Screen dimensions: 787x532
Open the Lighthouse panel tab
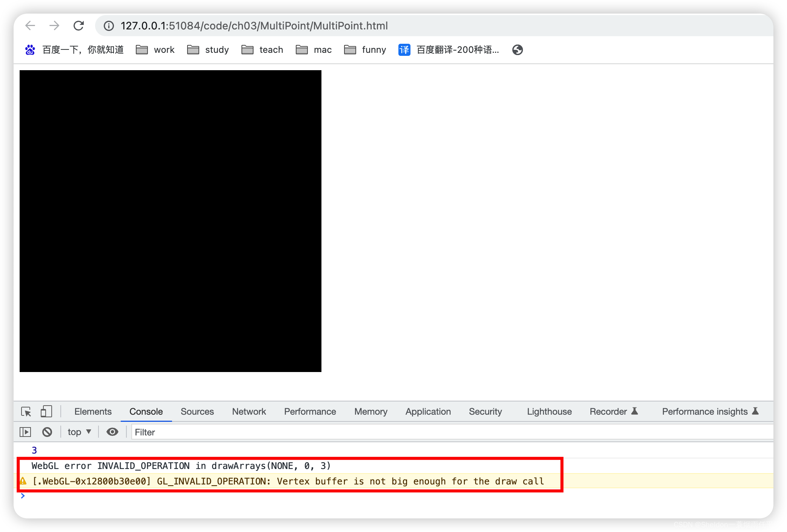click(549, 412)
